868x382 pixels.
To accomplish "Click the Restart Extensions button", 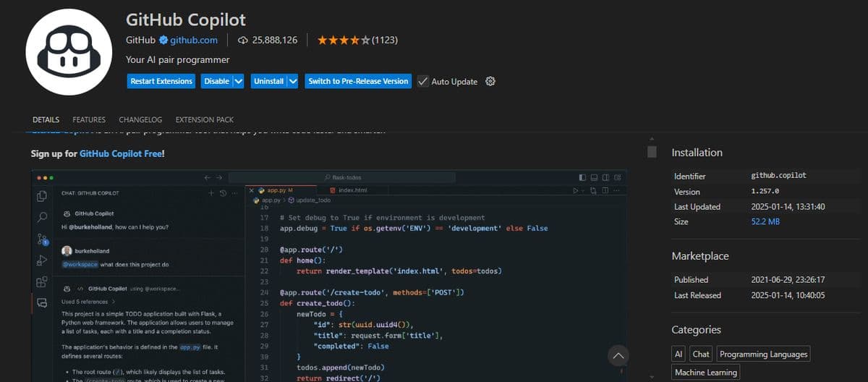I will click(x=161, y=81).
